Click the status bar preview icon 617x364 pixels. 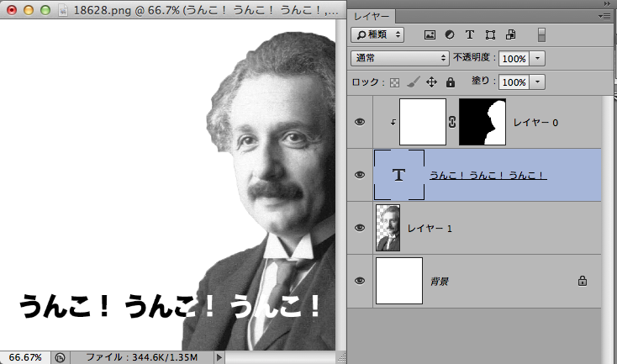point(60,358)
